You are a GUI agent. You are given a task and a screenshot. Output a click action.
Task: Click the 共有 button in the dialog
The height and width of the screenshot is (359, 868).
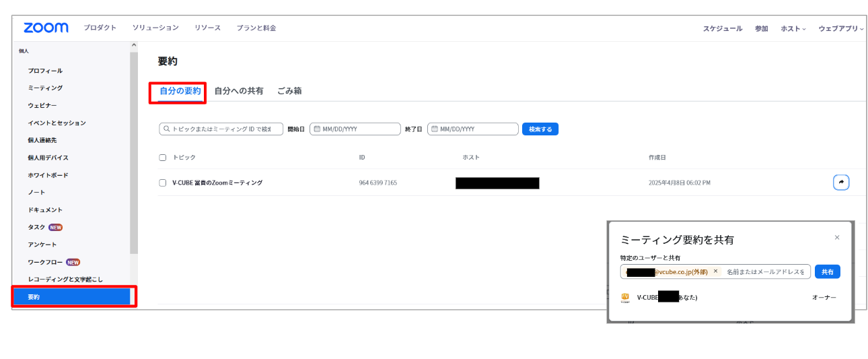(828, 271)
